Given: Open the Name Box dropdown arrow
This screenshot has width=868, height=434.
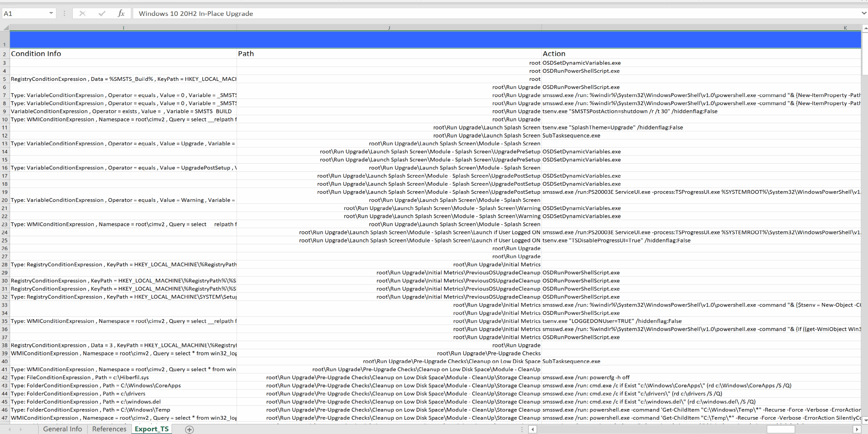Looking at the screenshot, I should 51,14.
